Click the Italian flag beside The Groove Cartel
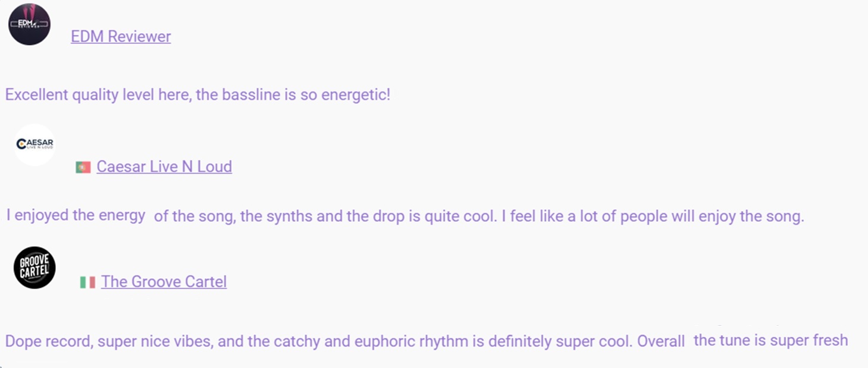 tap(87, 282)
